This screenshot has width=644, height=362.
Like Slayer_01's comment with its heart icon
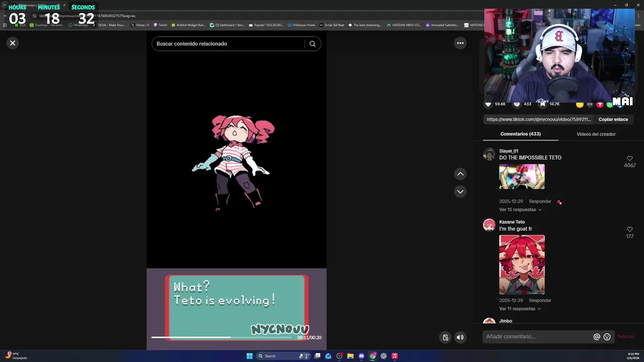[629, 158]
